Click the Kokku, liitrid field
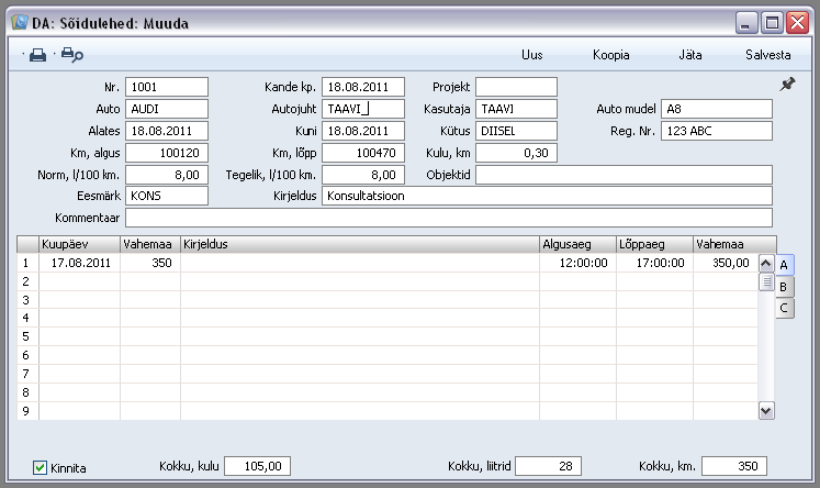Viewport: 820px width, 488px height. click(548, 466)
